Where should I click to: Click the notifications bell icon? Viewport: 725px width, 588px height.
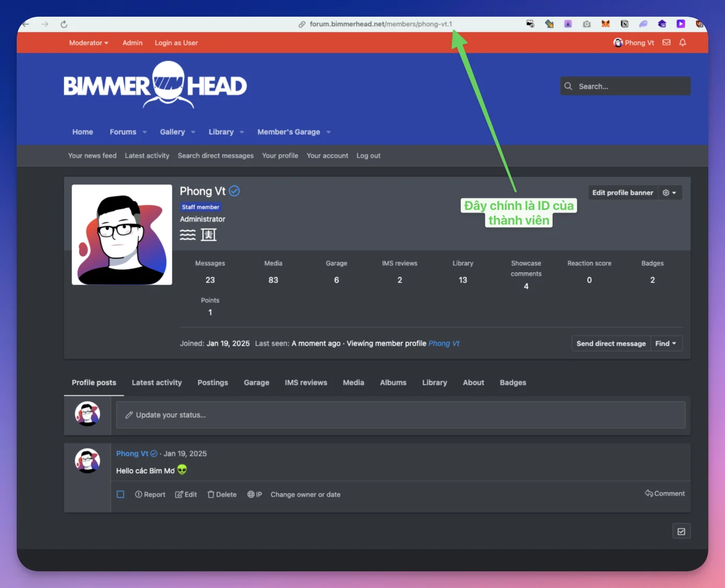point(682,43)
